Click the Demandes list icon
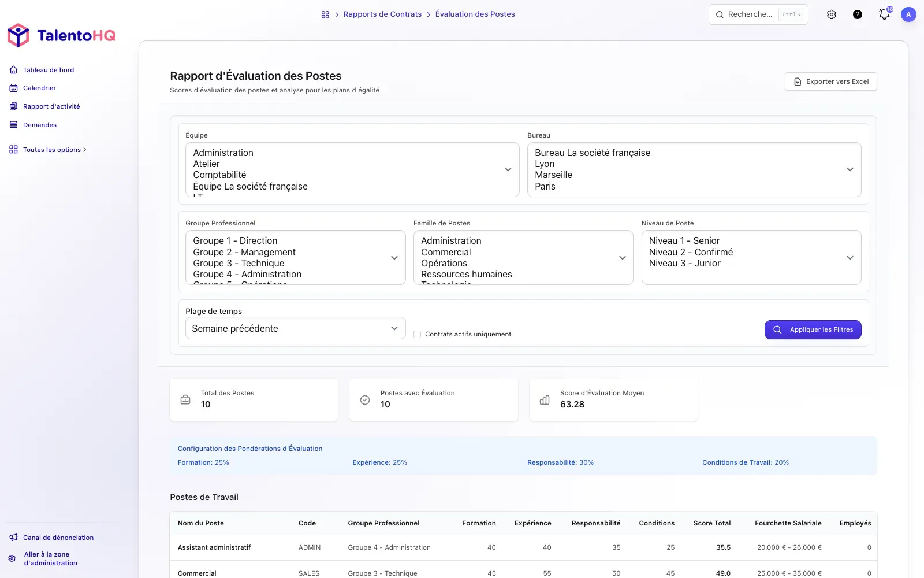This screenshot has width=924, height=578. [13, 125]
